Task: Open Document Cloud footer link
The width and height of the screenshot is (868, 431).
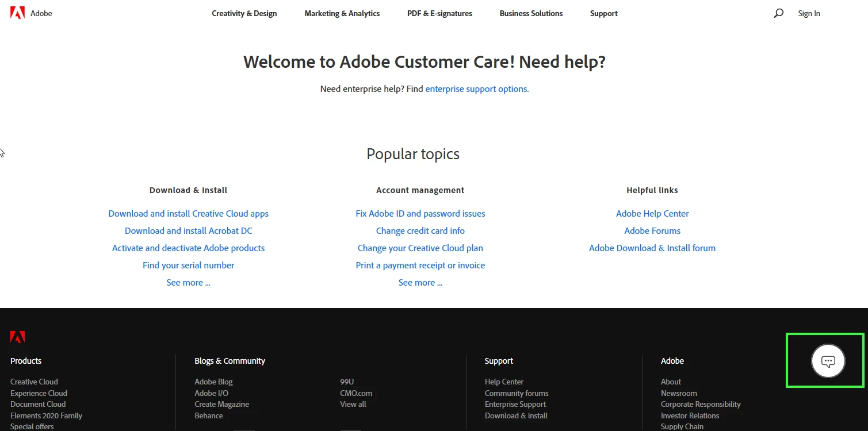Action: [38, 404]
